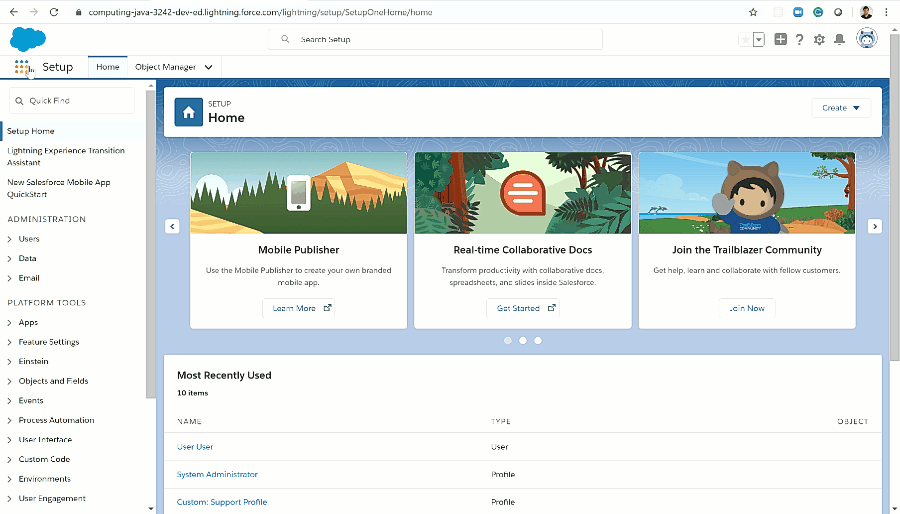Viewport: 900px width, 514px height.
Task: Expand Feature Settings tree node
Action: (x=9, y=342)
